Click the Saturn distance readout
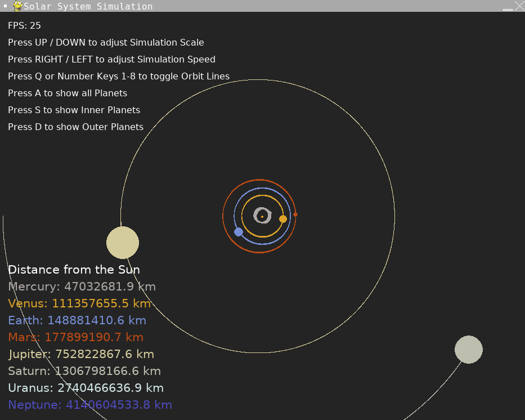The height and width of the screenshot is (420, 525). click(x=84, y=371)
